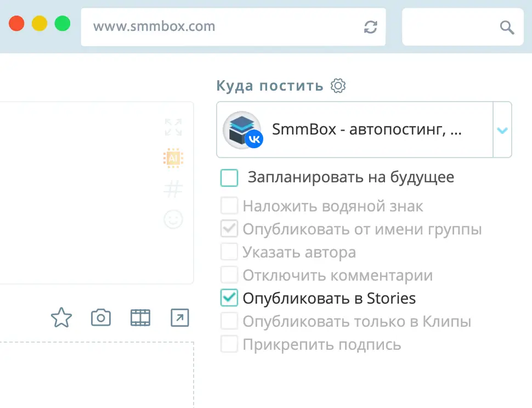The height and width of the screenshot is (408, 532).
Task: Open the emoji smiley picker
Action: [173, 219]
